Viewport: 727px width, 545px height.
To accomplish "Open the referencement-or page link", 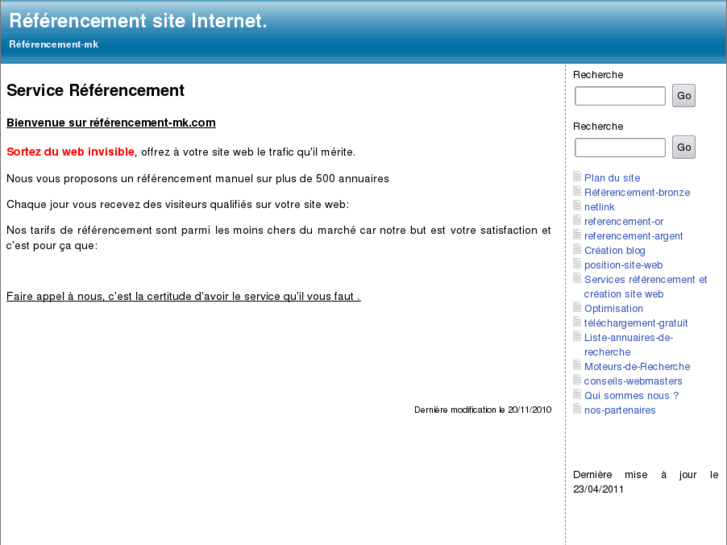I will tap(624, 221).
